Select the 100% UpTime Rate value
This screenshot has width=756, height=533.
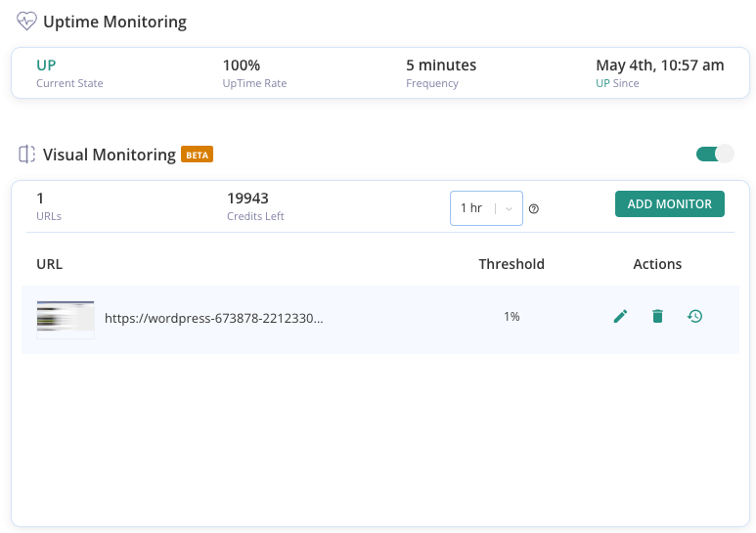coord(241,66)
